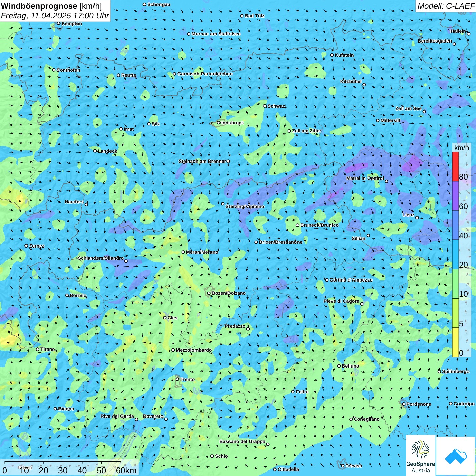The image size is (476, 476).
Task: Click the date Freitag, 11.04.2025 17:00 Uhr
Action: click(55, 16)
